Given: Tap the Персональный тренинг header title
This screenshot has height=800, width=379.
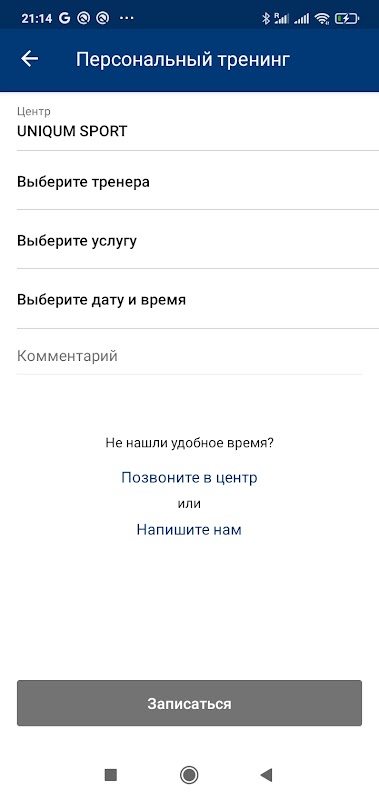Looking at the screenshot, I should coord(183,60).
